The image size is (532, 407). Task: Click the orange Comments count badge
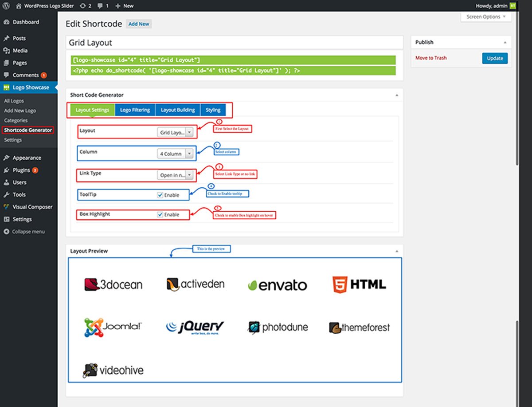43,75
